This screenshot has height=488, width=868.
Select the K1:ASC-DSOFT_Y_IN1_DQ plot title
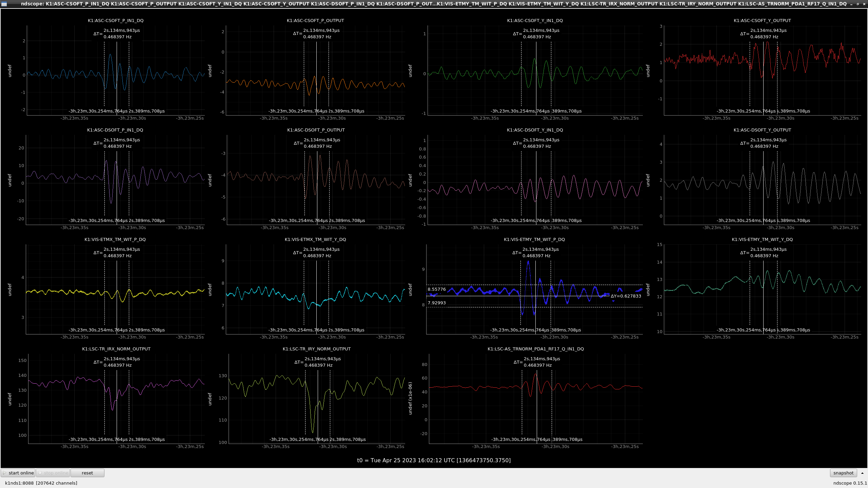pyautogui.click(x=535, y=130)
